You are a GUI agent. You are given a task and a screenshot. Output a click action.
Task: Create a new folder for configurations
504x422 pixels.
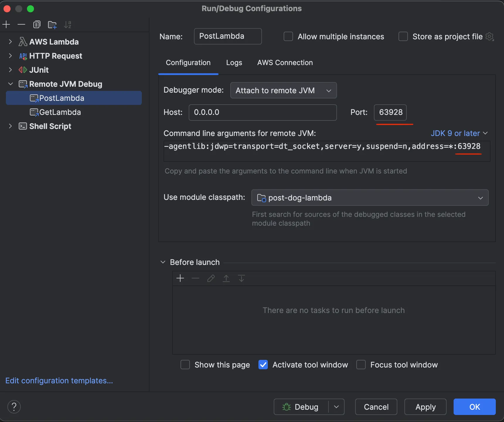(52, 24)
